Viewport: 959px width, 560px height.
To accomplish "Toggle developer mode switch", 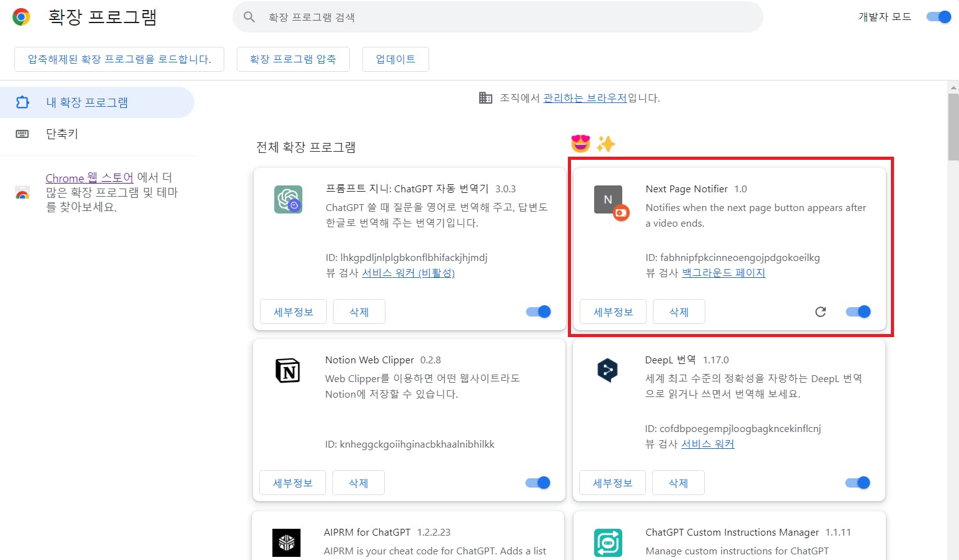I will tap(938, 17).
